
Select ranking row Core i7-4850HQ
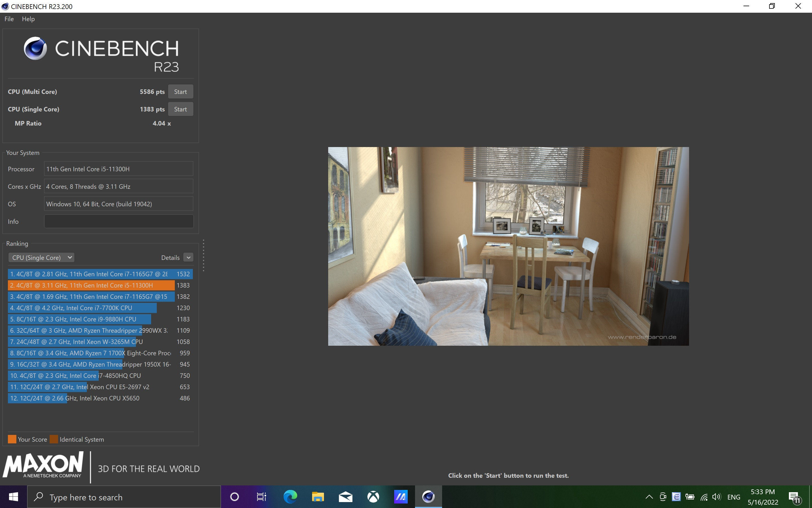point(100,376)
